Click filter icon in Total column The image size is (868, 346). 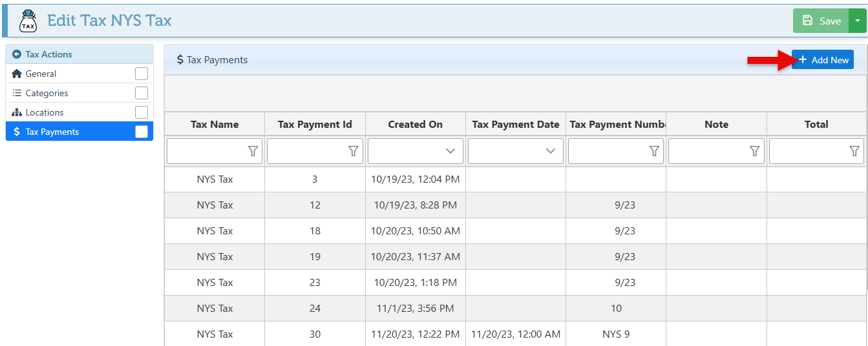point(854,150)
